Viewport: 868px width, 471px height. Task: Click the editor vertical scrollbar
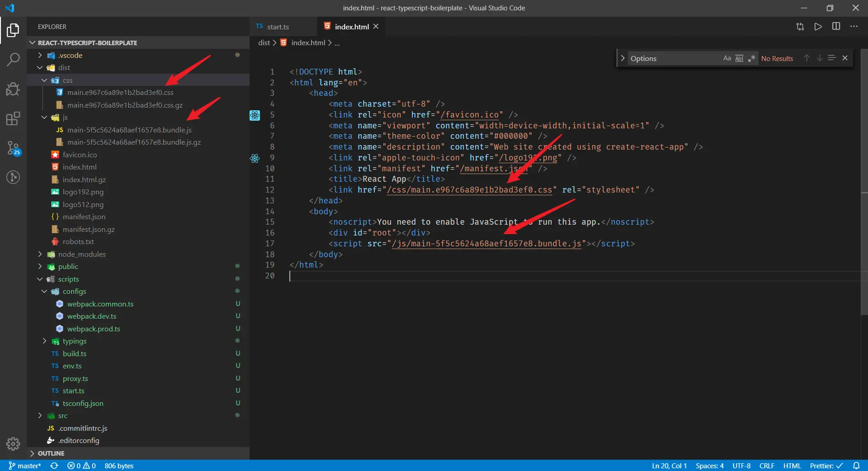[864, 181]
